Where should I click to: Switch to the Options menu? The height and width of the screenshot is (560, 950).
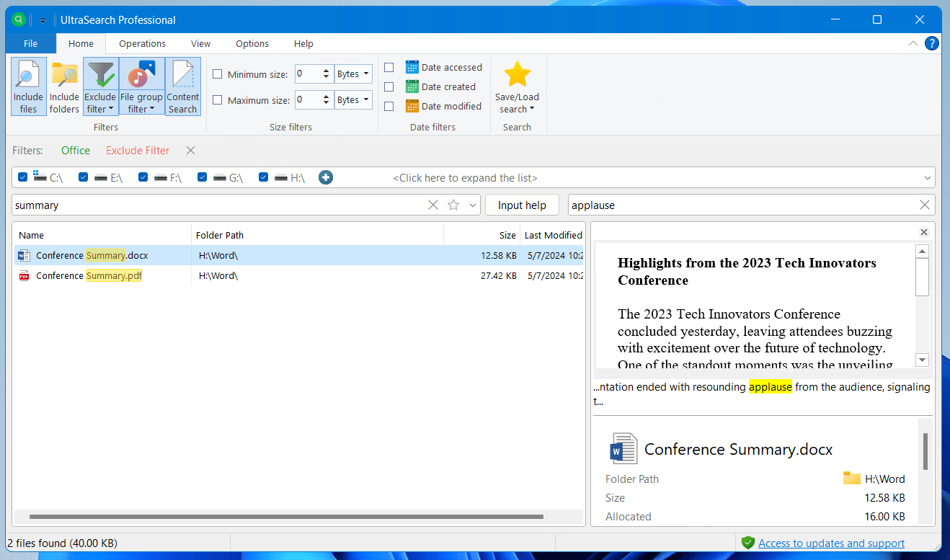coord(252,43)
